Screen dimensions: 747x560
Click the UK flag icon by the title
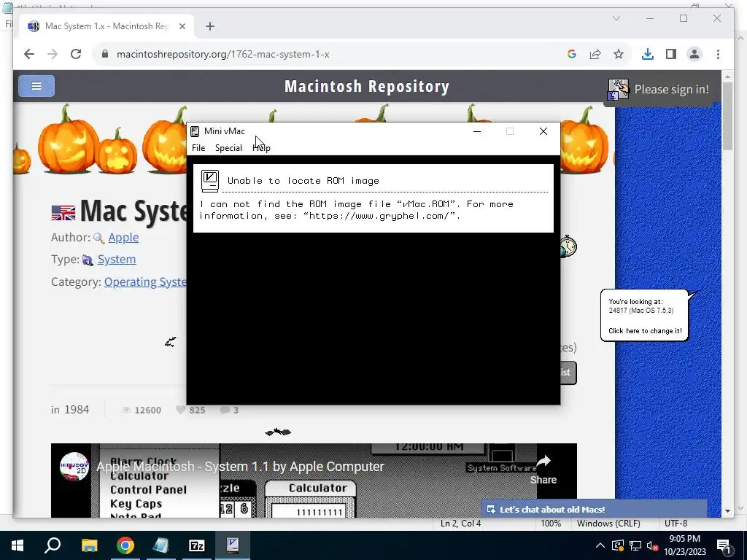(x=63, y=212)
